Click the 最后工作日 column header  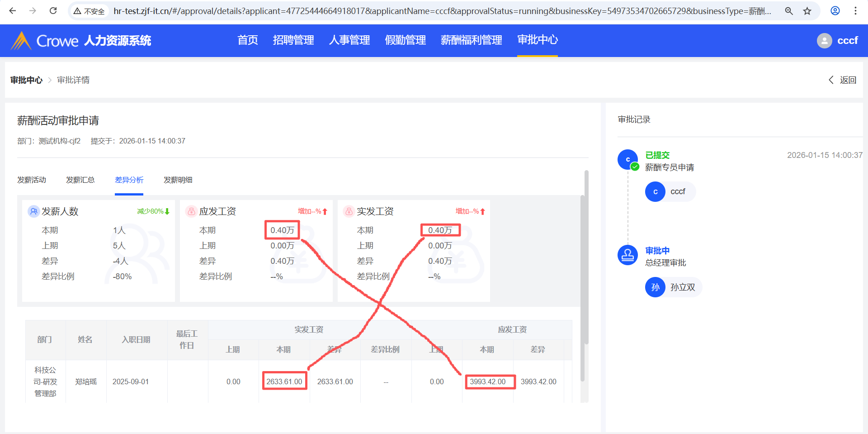pos(187,340)
